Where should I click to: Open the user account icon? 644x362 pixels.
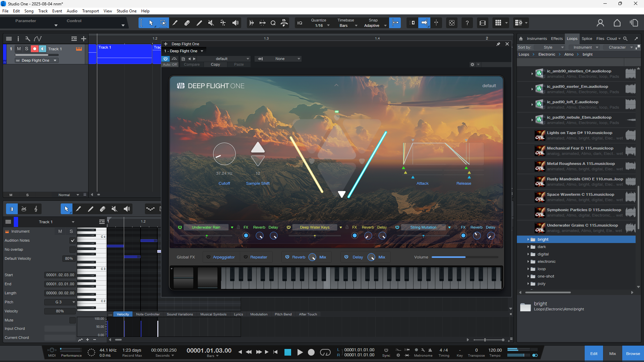click(x=600, y=23)
